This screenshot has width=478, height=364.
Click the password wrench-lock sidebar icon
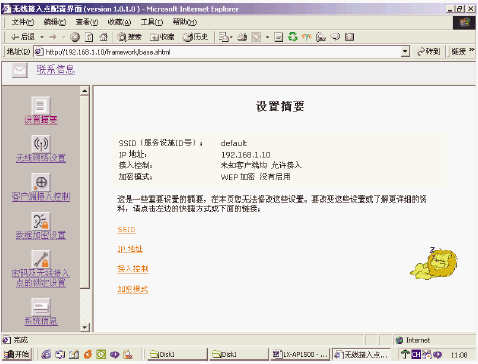click(41, 259)
